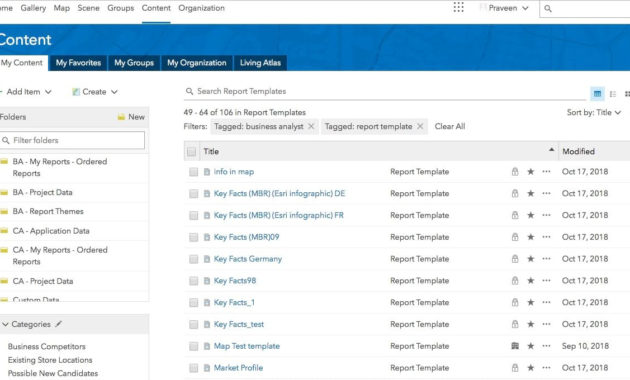Screen dimensions: 630x380
Task: Switch to My Organization tab
Action: click(197, 63)
